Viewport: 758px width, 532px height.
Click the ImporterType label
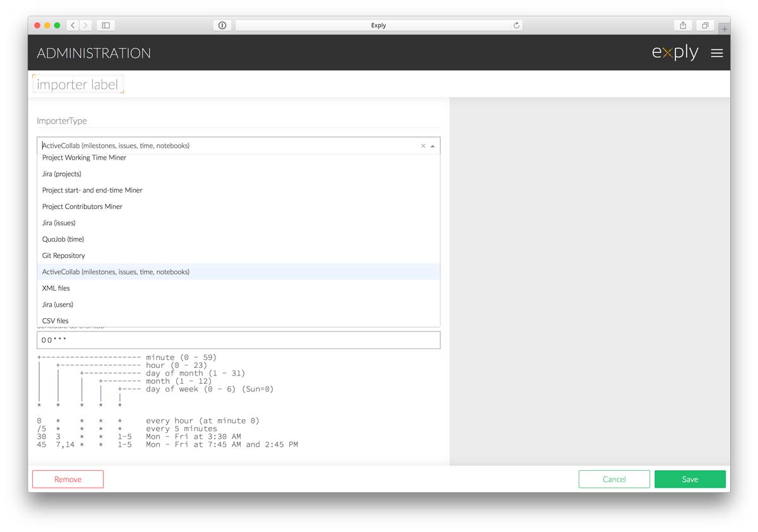point(62,121)
